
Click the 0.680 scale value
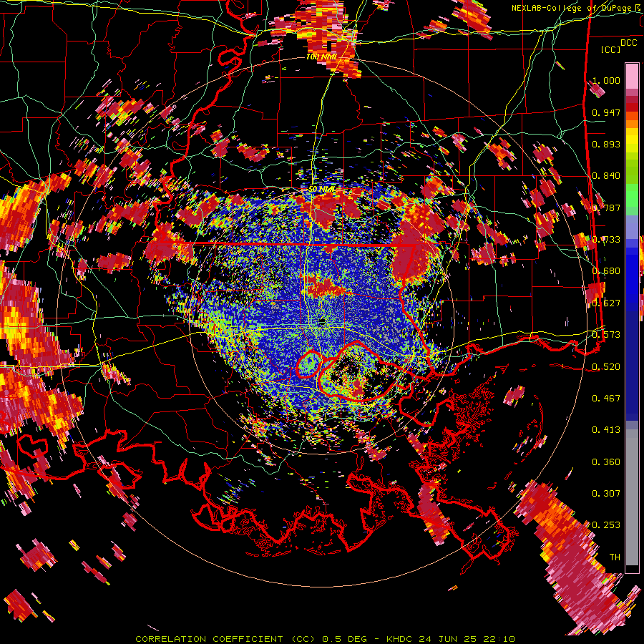pos(606,271)
